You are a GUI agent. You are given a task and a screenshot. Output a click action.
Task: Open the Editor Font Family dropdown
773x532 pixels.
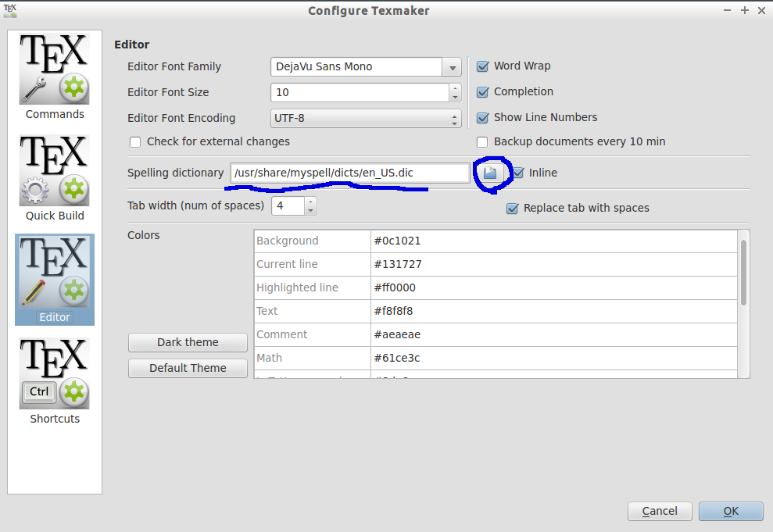452,67
